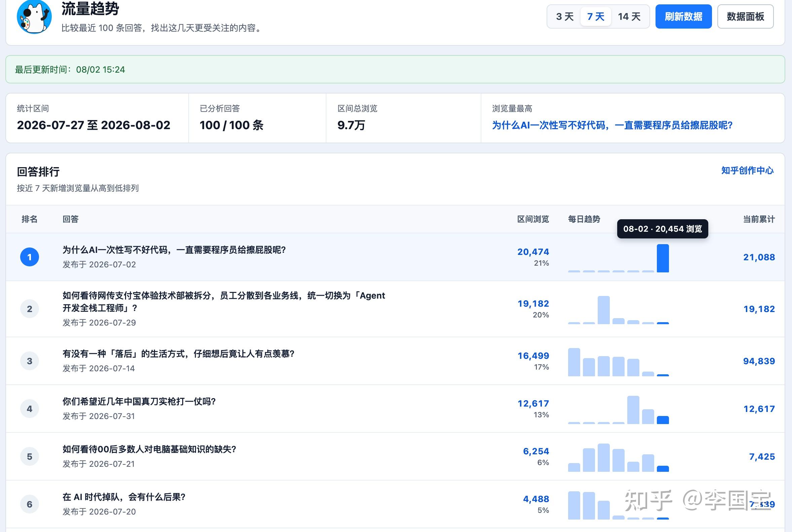Click the 区间浏览 column header
This screenshot has width=792, height=532.
pyautogui.click(x=533, y=219)
